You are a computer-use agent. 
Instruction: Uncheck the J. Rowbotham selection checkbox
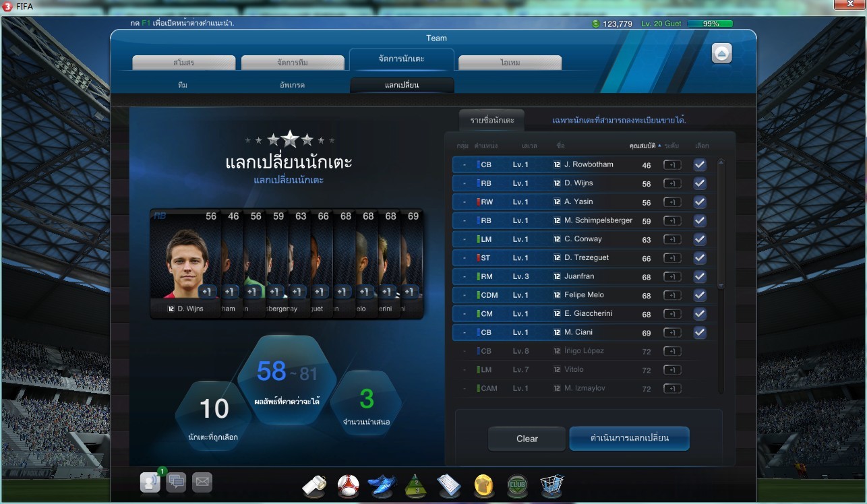(700, 164)
